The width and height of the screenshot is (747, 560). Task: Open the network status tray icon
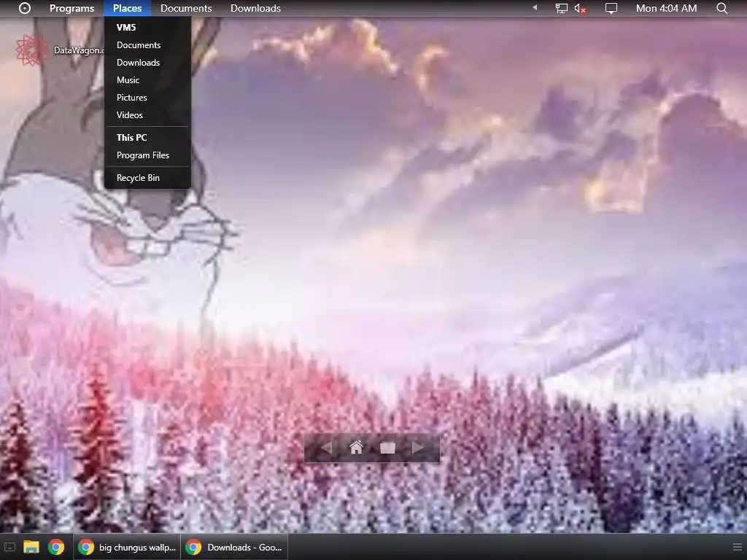pos(562,8)
